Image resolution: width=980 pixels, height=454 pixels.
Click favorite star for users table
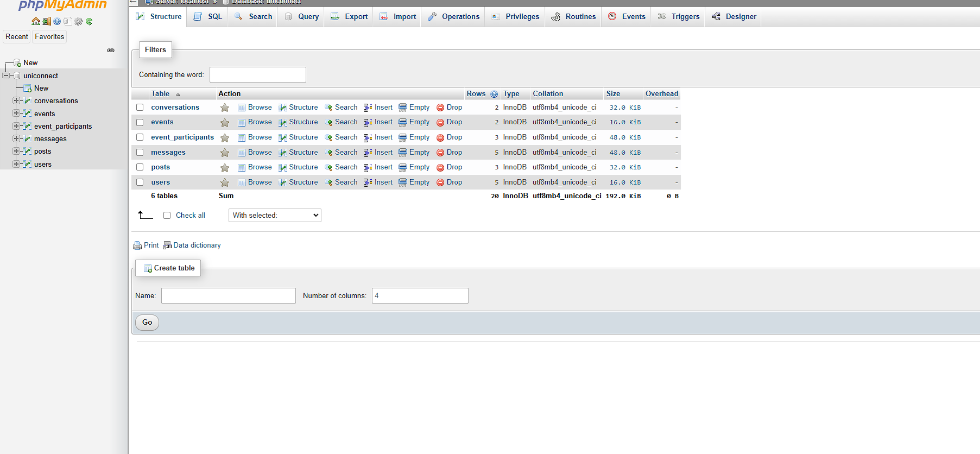coord(225,182)
